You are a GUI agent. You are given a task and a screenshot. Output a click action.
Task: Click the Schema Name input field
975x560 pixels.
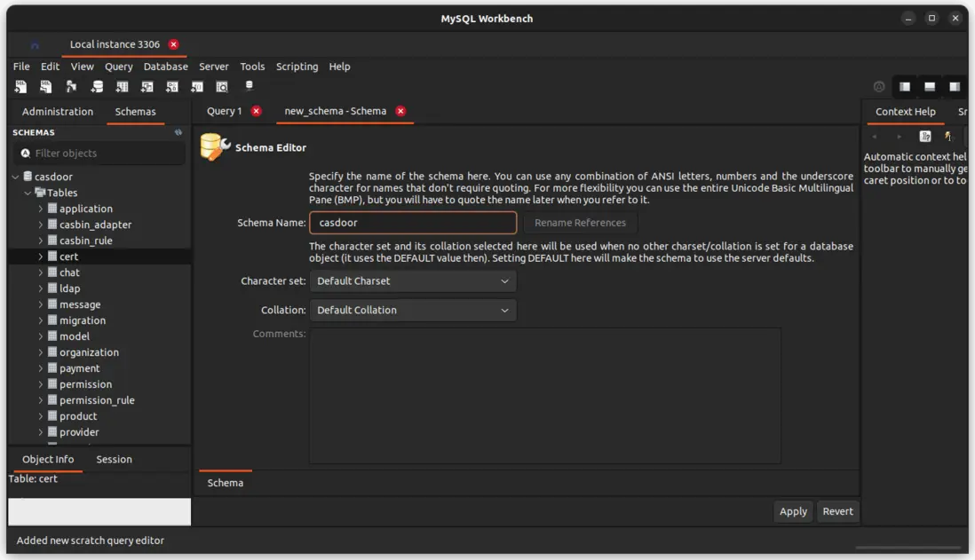413,223
